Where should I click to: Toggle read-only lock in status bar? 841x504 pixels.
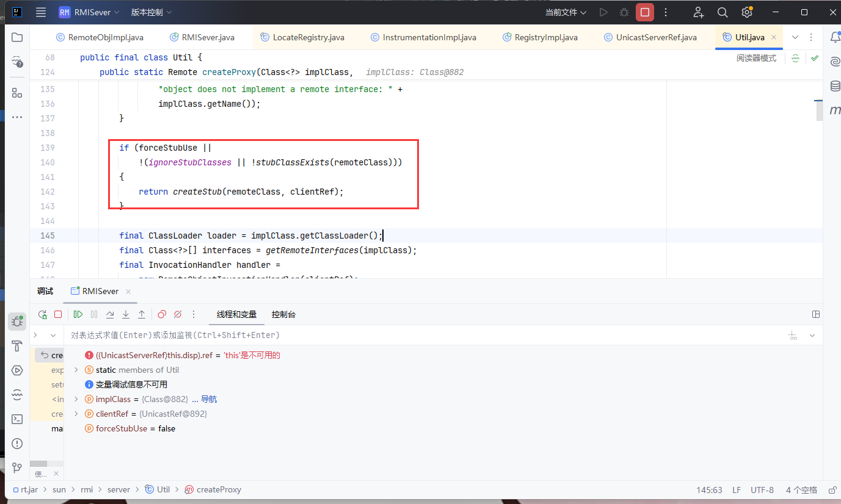[831, 489]
